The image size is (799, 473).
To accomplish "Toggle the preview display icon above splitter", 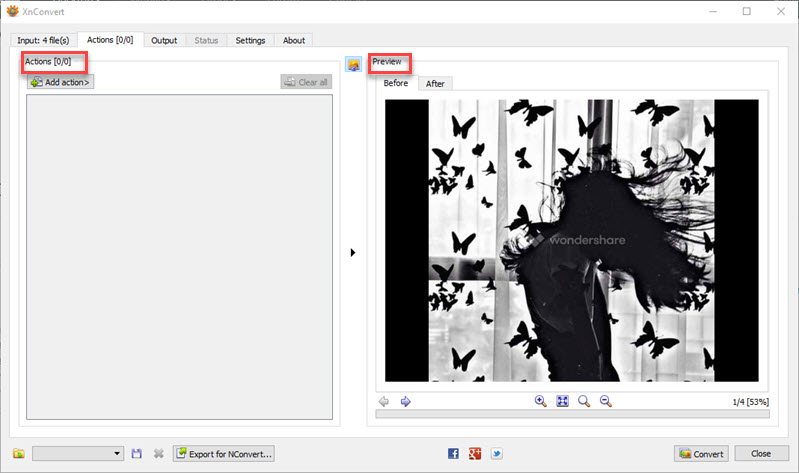I will coord(354,64).
